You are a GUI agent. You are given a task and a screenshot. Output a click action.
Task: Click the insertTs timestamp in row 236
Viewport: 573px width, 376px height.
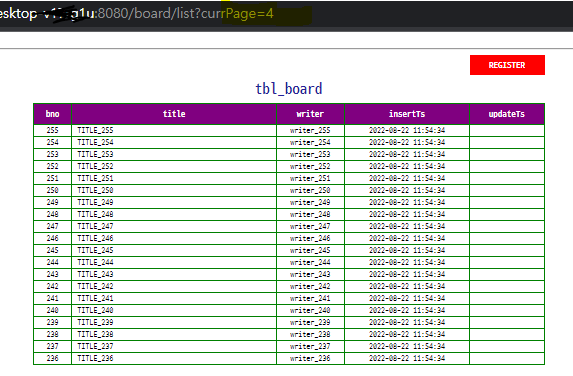click(407, 358)
